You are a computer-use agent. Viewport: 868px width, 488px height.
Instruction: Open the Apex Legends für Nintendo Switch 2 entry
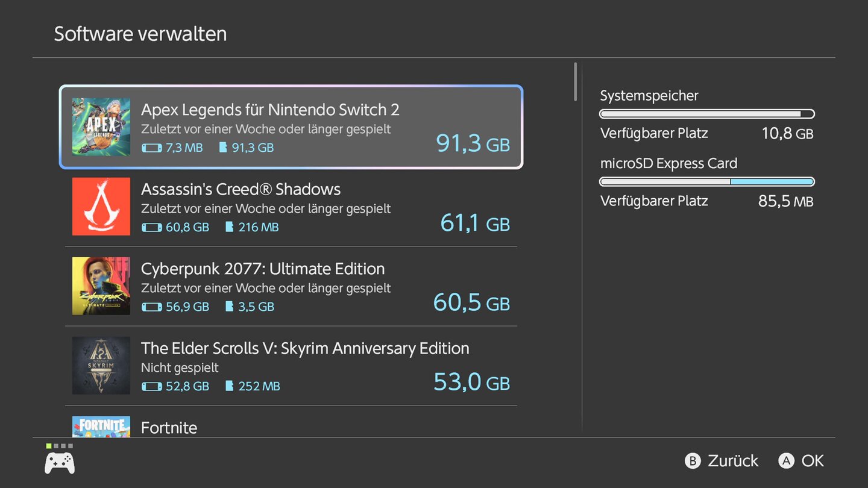(x=270, y=110)
